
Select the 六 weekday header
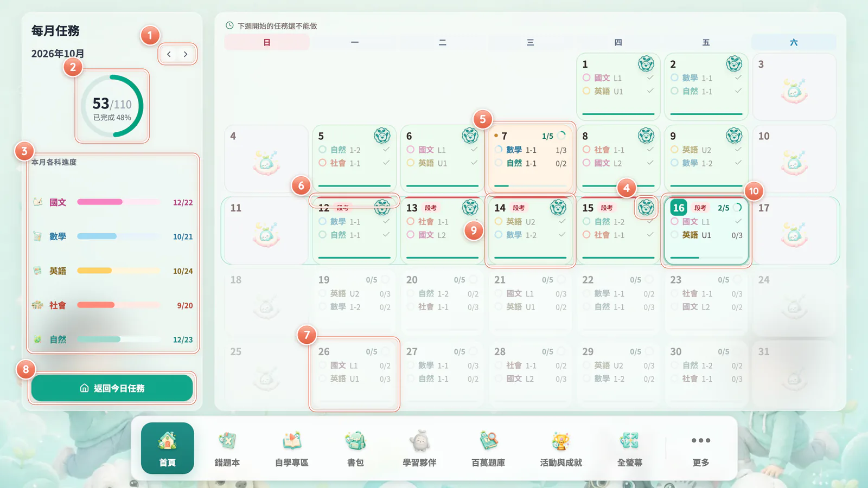(794, 42)
